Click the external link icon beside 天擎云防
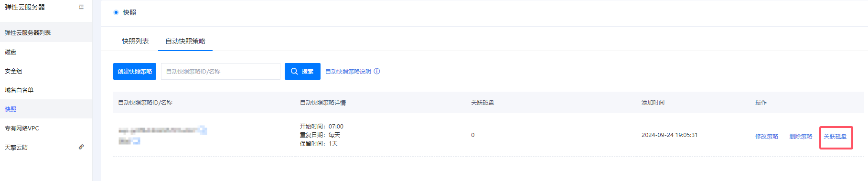 pos(81,147)
